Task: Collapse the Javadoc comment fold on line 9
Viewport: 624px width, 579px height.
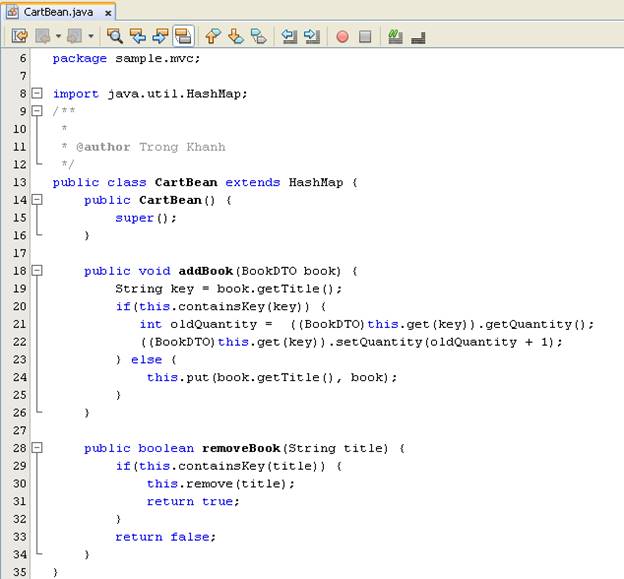Action: [x=37, y=111]
